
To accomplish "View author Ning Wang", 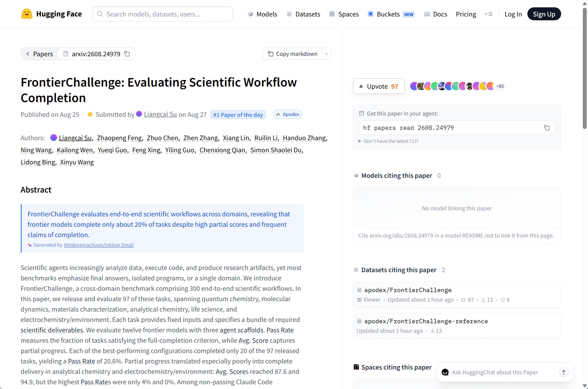I will 36,150.
